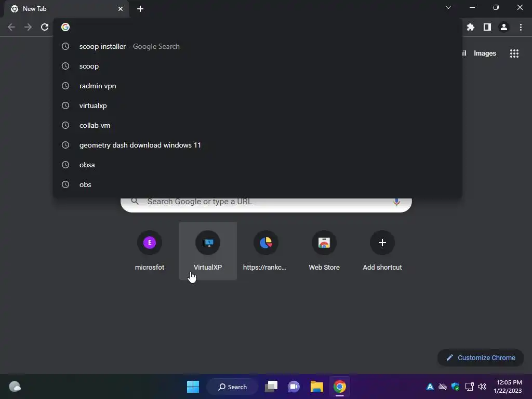This screenshot has height=399, width=532.
Task: Choose the 'scoop' history suggestion
Action: (x=258, y=66)
